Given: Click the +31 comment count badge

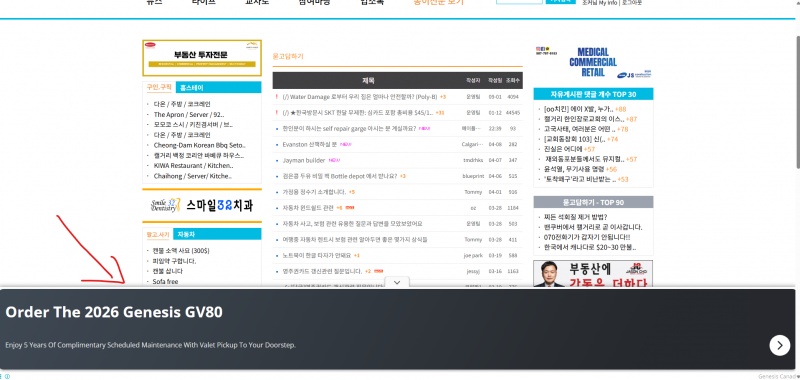Looking at the screenshot, I should click(x=440, y=112).
